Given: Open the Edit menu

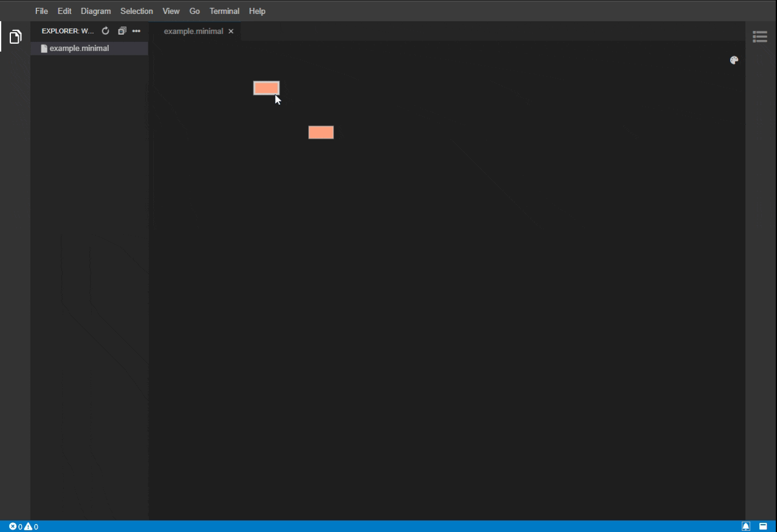Looking at the screenshot, I should [64, 11].
